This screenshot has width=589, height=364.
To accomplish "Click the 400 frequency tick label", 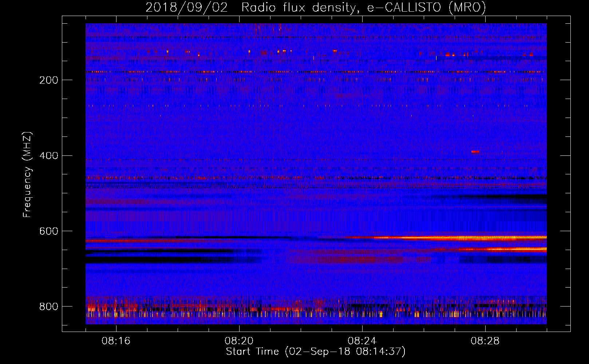I will click(x=48, y=156).
